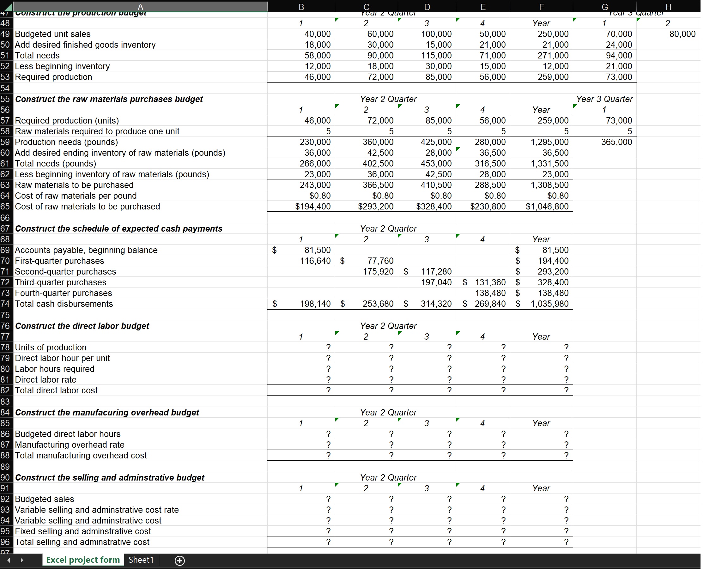Viewport: 728px width, 569px height.
Task: Select the 80,000 value in column H
Action: (x=682, y=34)
